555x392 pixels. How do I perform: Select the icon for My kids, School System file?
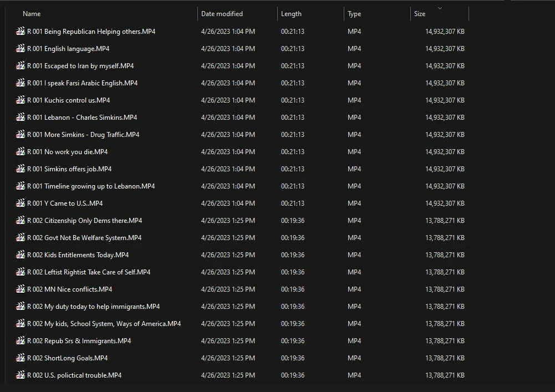(x=21, y=324)
